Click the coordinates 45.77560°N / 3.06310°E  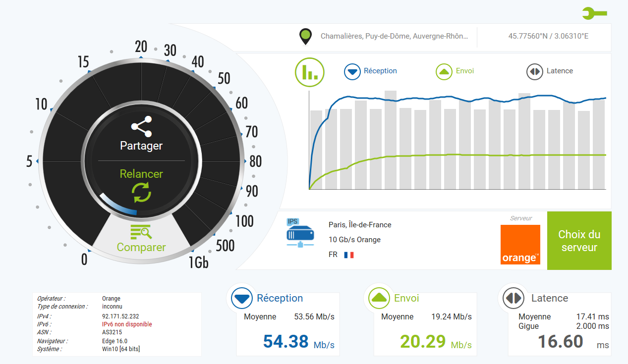[x=548, y=36]
